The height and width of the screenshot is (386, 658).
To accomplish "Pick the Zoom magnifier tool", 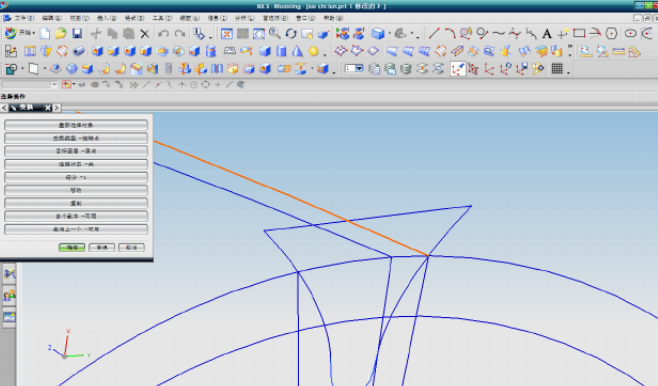I will (x=275, y=33).
